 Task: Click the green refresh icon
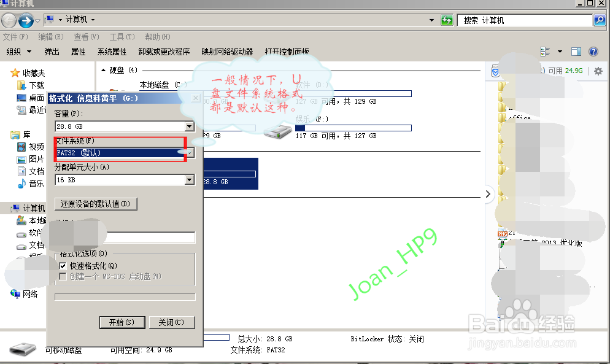pyautogui.click(x=447, y=20)
